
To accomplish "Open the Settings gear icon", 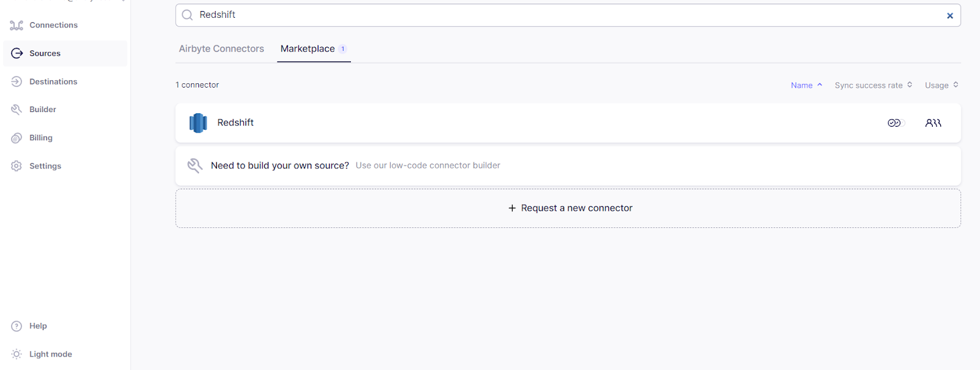I will point(17,166).
